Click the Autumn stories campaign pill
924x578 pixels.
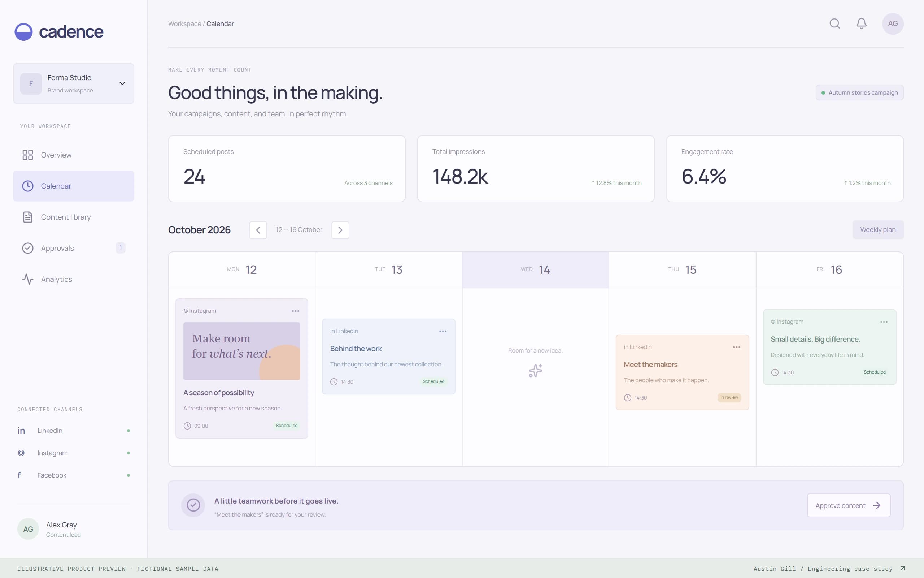coord(859,92)
